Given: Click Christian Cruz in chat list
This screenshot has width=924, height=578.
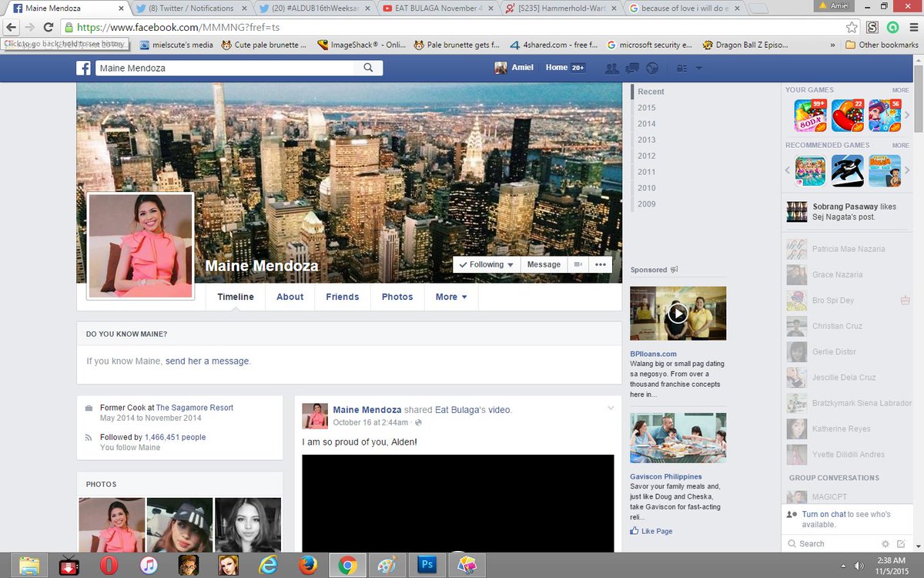Looking at the screenshot, I should pyautogui.click(x=837, y=326).
